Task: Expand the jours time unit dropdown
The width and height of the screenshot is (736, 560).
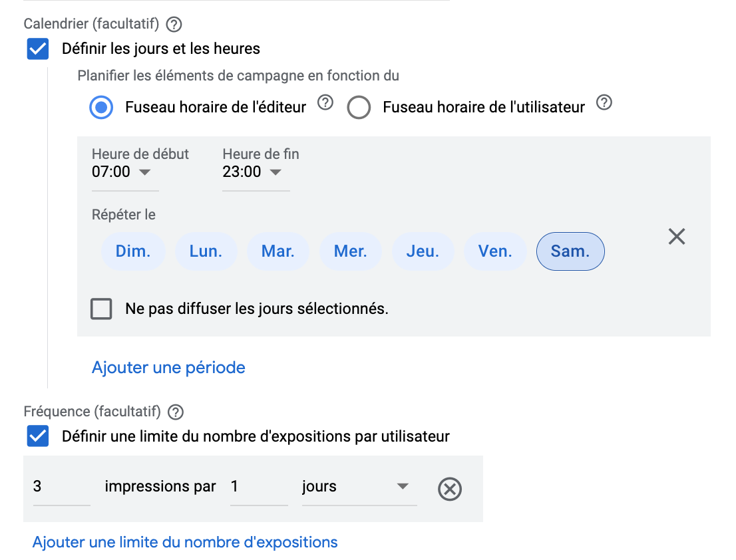Action: (x=359, y=487)
